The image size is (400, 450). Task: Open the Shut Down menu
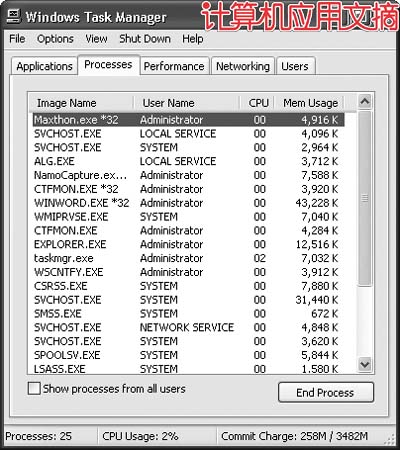coord(145,39)
